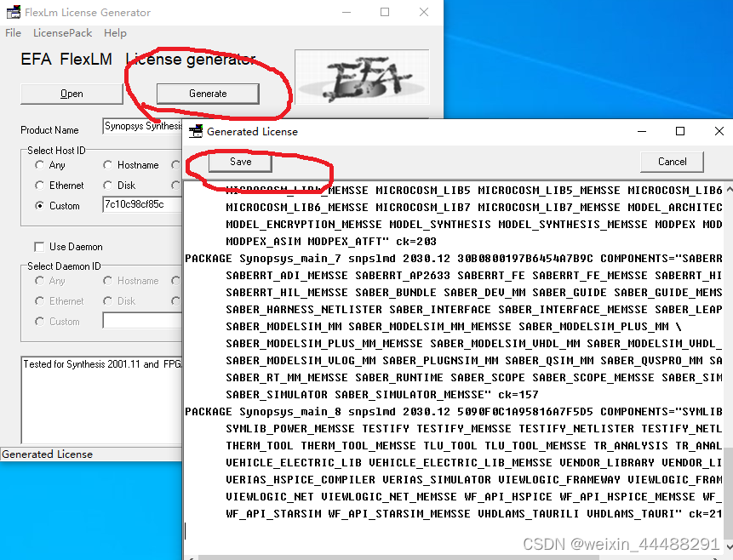Maximize the FlexLm License Generator window
The image size is (733, 560).
coord(385,12)
